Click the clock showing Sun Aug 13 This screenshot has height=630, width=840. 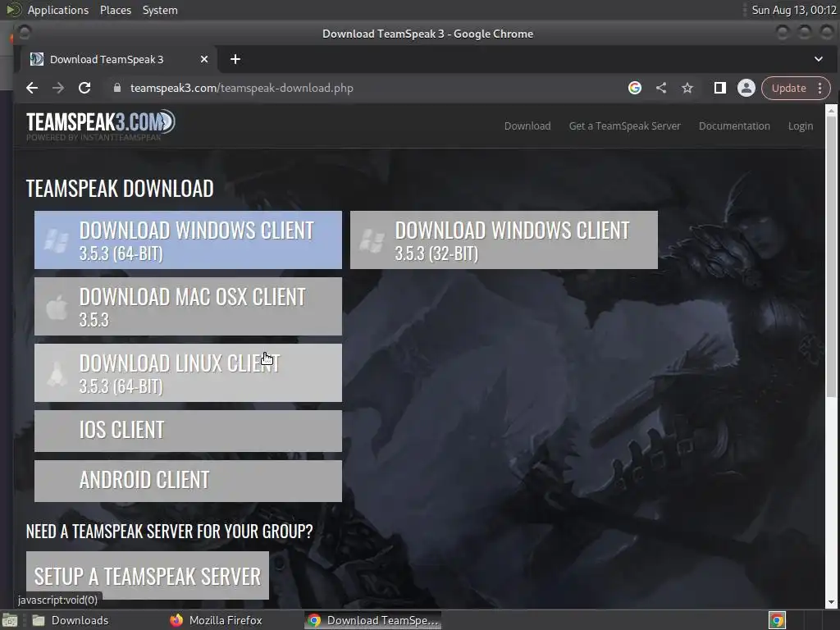pyautogui.click(x=793, y=10)
